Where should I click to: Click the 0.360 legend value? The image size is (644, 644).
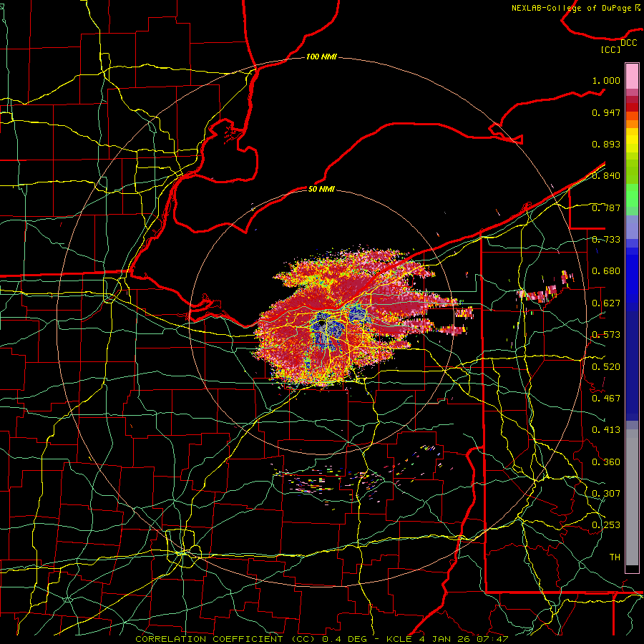[606, 462]
